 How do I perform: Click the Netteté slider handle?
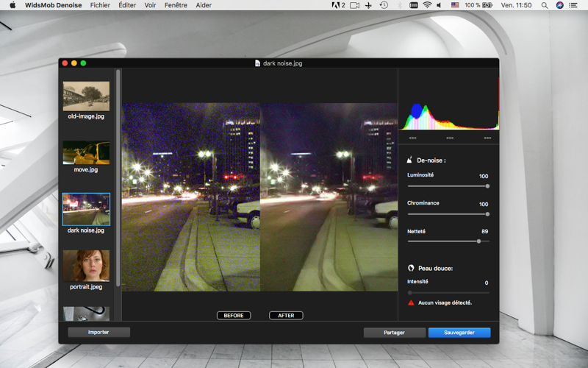[479, 241]
